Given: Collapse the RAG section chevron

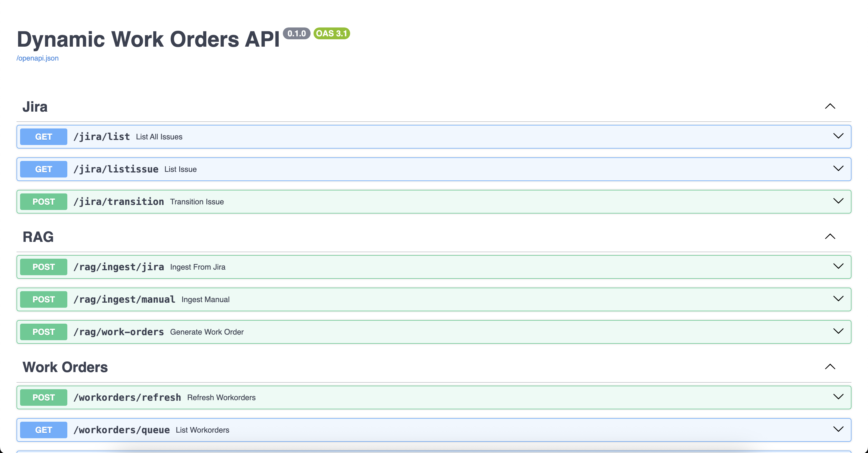Looking at the screenshot, I should [x=830, y=237].
